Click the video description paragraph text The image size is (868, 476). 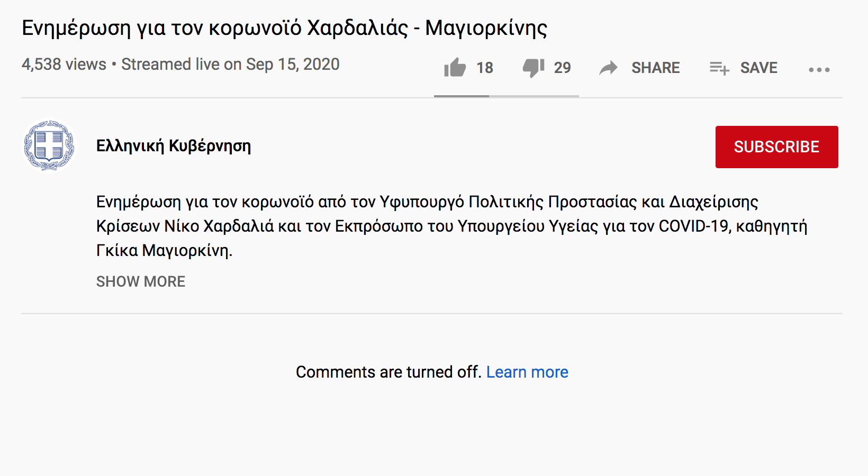(451, 226)
